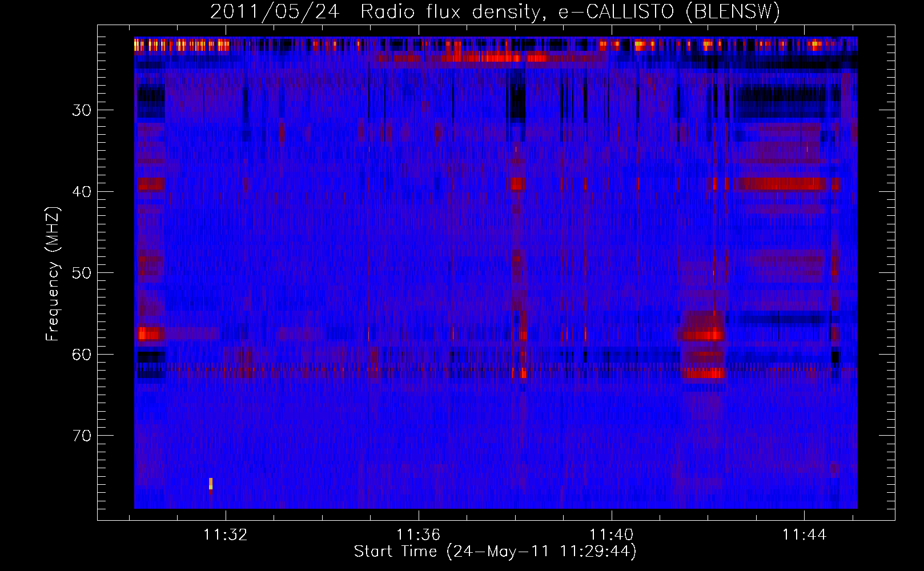Click the 50 MHz frequency tick label
This screenshot has width=924, height=571.
pos(82,273)
